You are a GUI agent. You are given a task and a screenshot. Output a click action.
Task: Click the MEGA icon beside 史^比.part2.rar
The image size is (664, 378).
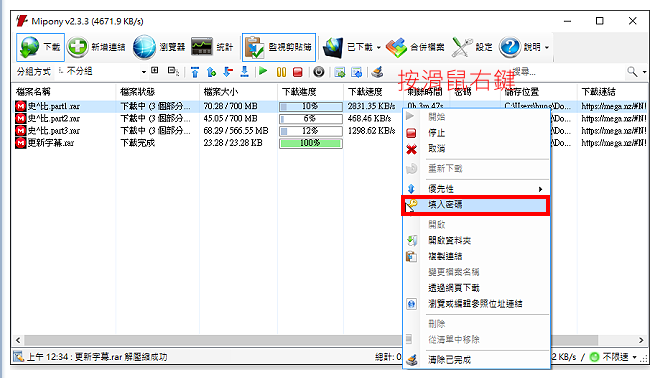(x=21, y=119)
